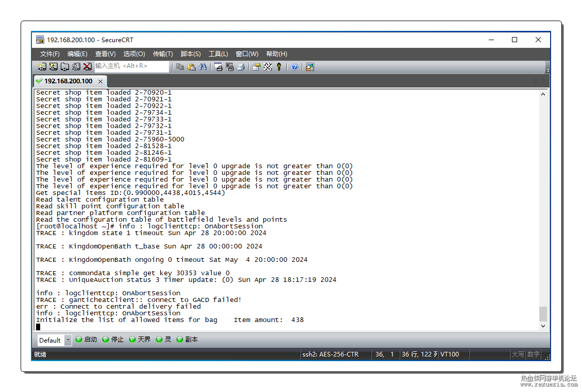This screenshot has width=582, height=392.
Task: Click the Print Selection icon
Action: (x=230, y=67)
